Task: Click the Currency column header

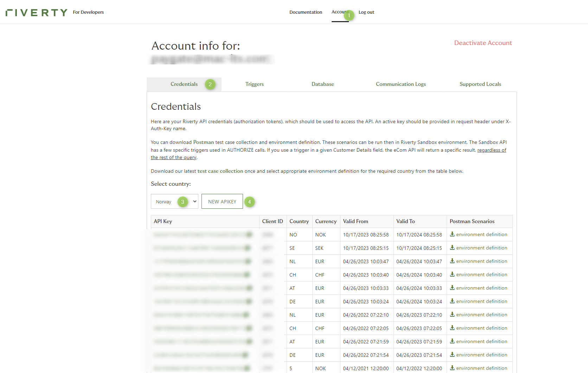Action: click(326, 221)
